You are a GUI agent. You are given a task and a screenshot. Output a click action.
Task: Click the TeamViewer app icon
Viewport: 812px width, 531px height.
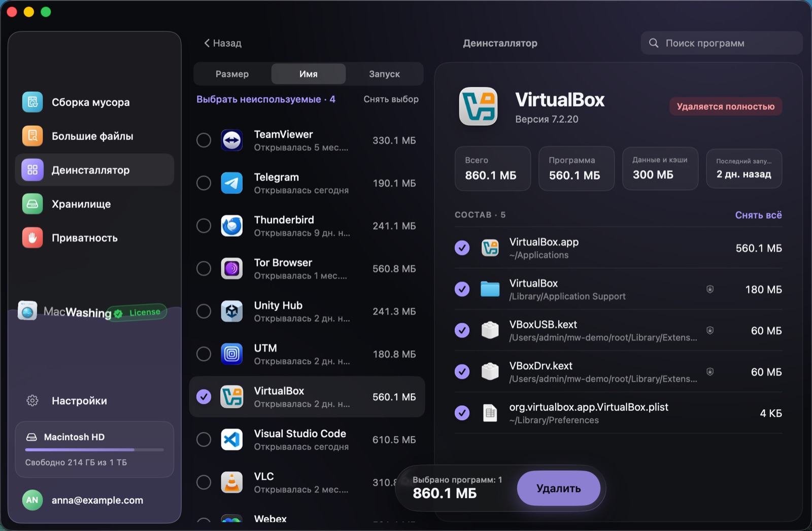pos(232,140)
